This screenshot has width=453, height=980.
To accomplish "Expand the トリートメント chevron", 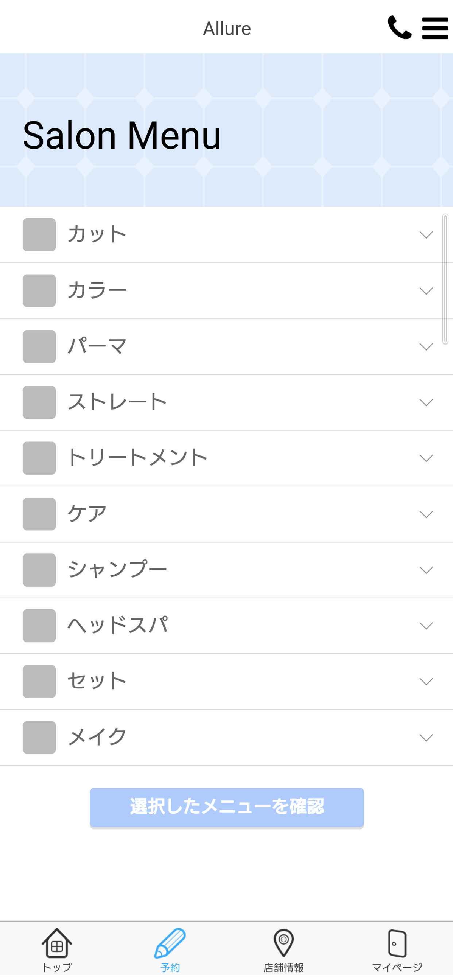I will coord(426,458).
